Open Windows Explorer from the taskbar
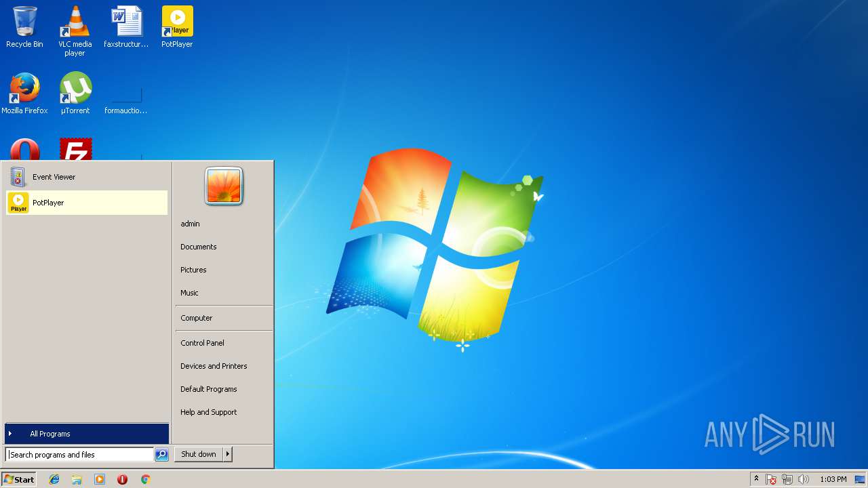868x488 pixels. [77, 479]
